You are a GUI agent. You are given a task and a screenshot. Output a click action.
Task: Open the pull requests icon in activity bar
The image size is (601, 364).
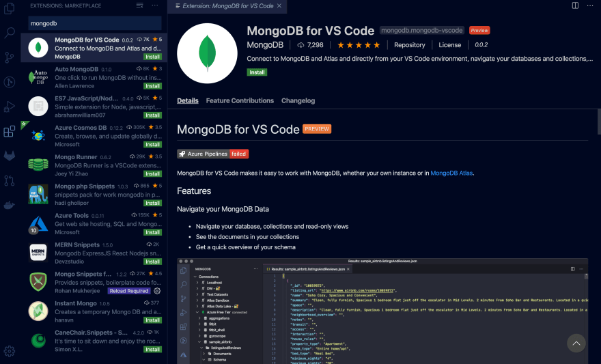pos(9,180)
